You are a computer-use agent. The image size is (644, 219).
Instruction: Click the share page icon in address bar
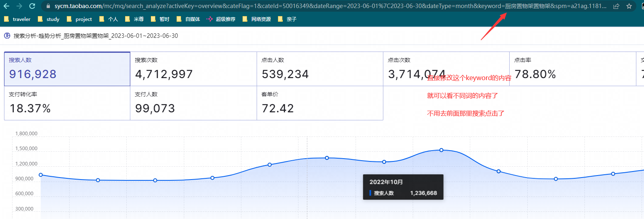tap(616, 6)
